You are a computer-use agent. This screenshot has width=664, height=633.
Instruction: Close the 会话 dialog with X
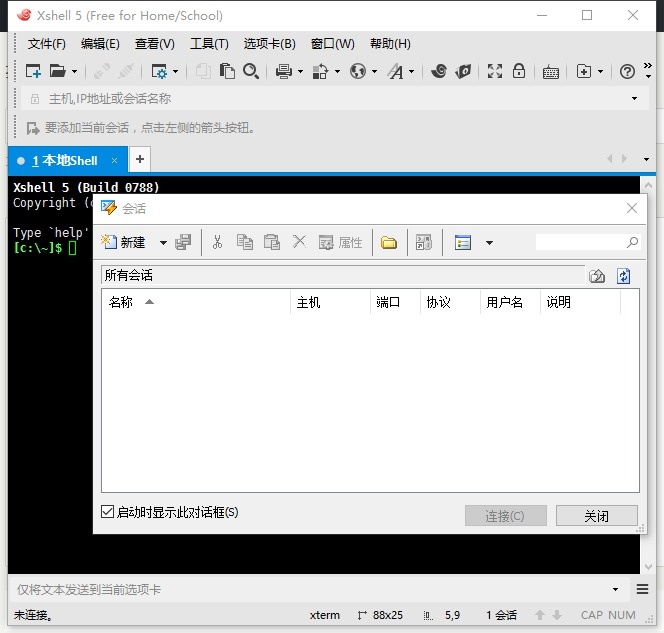coord(631,208)
